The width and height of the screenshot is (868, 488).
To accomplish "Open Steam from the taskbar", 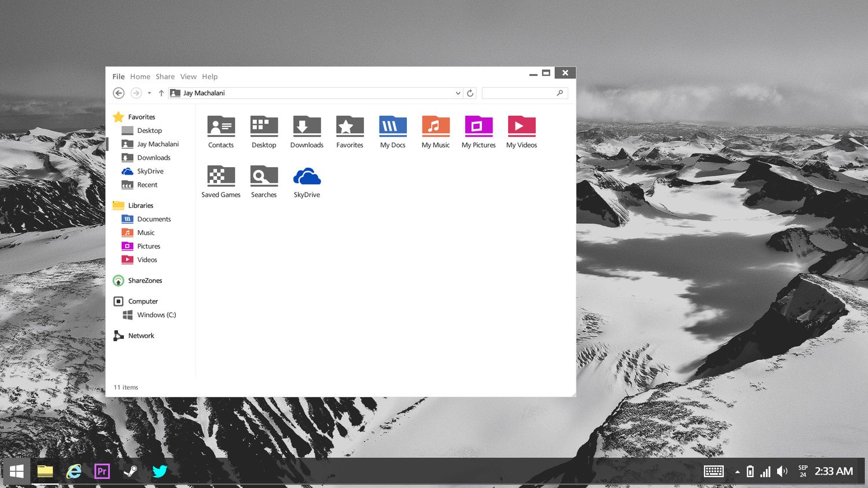I will [x=131, y=471].
